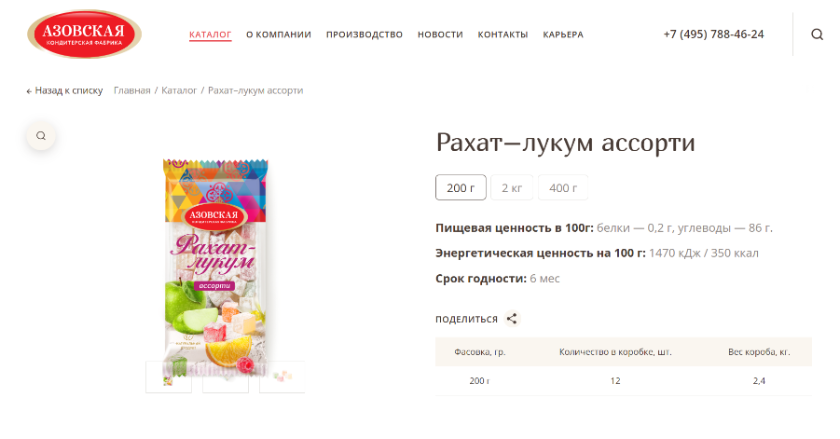This screenshot has width=840, height=439.
Task: Click the search magnifier icon in header
Action: click(816, 34)
